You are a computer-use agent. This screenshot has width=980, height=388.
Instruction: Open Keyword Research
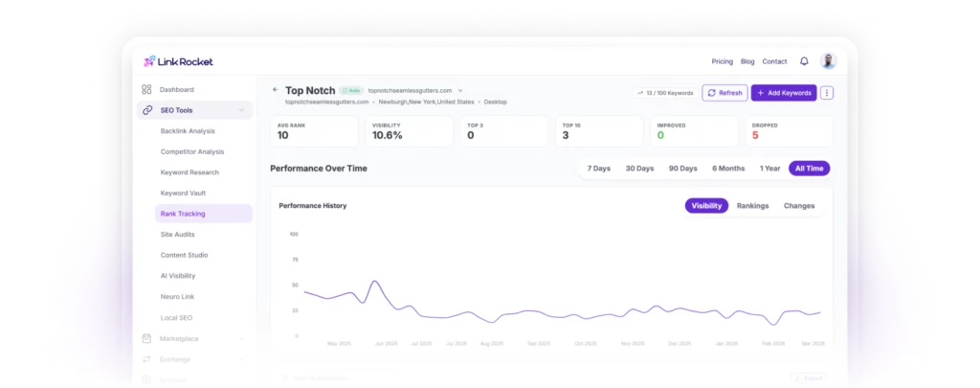189,172
